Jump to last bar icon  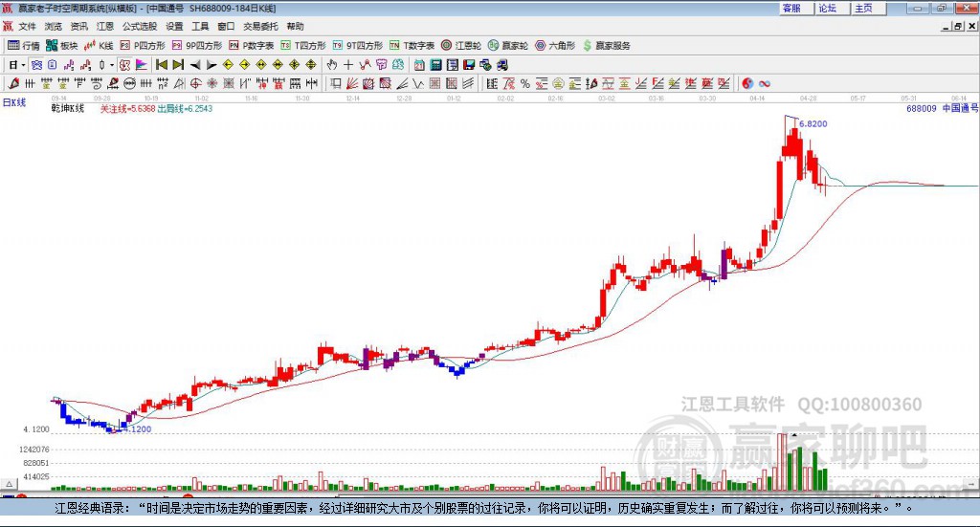(178, 65)
